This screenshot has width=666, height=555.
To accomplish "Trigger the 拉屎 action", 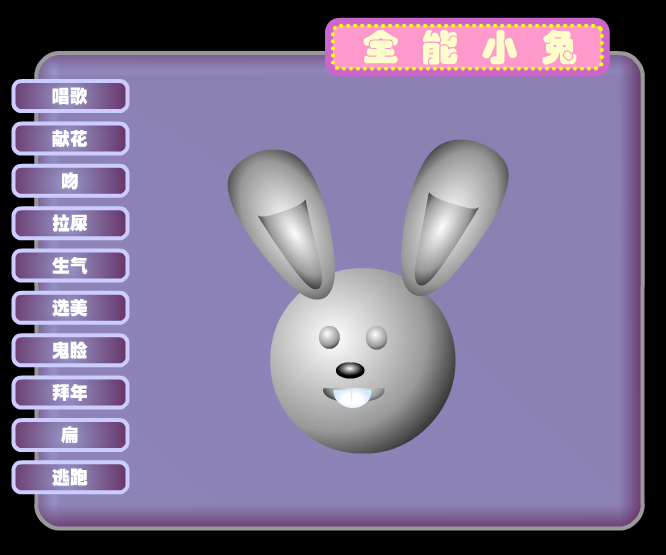I will [x=70, y=223].
